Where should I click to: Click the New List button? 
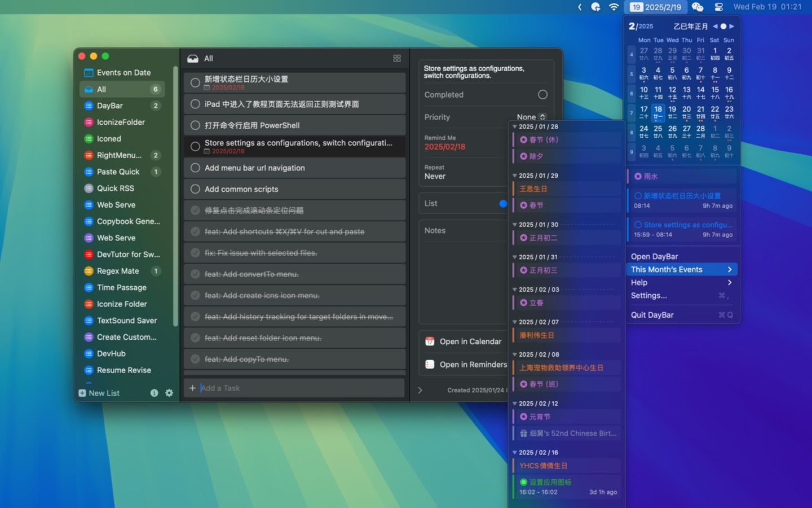coord(99,393)
